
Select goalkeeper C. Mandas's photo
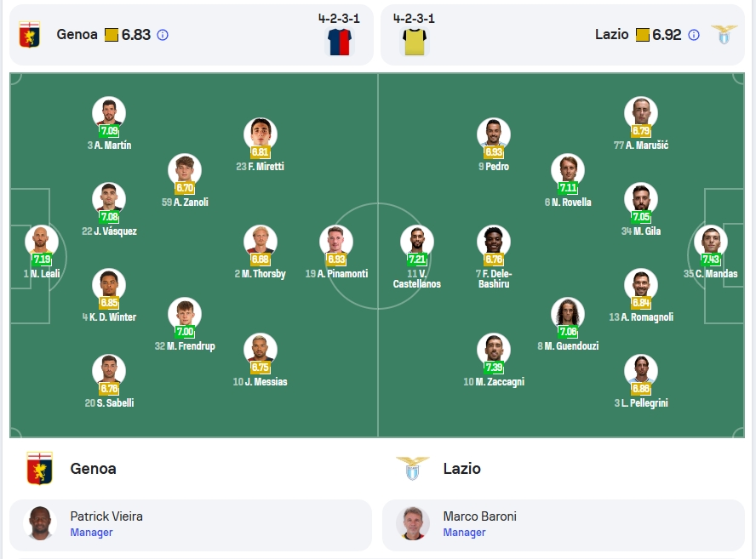pyautogui.click(x=711, y=242)
